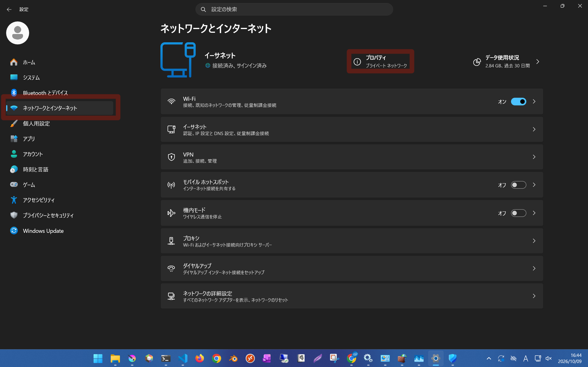Show hidden tray icons chevron
588x367 pixels.
point(489,358)
